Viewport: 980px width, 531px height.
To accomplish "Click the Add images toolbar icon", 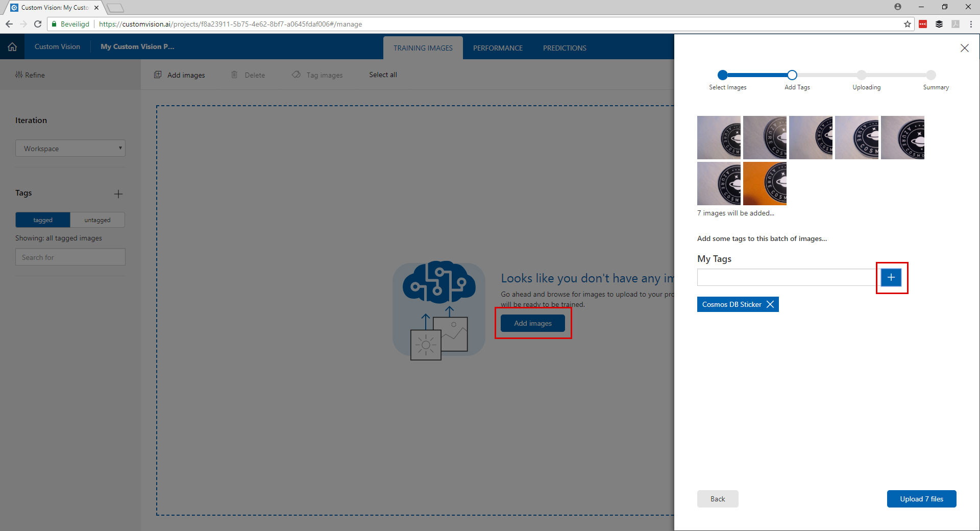I will coord(158,75).
